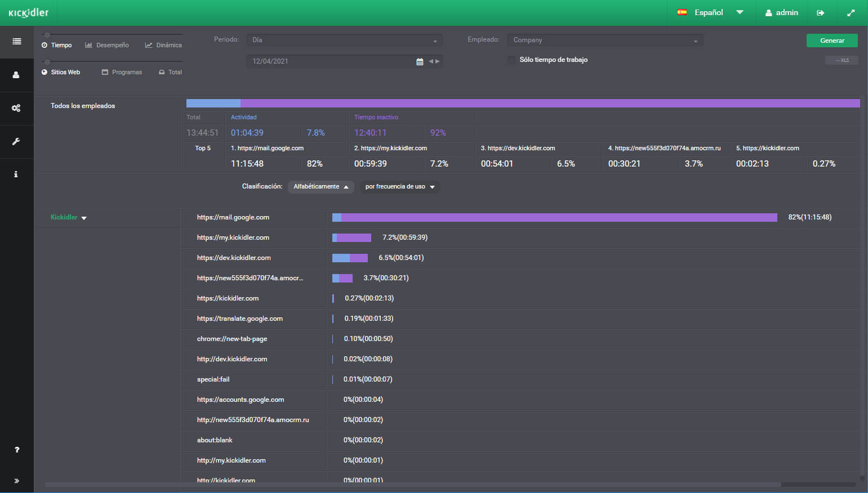Select the Sitios Web option

(x=61, y=72)
